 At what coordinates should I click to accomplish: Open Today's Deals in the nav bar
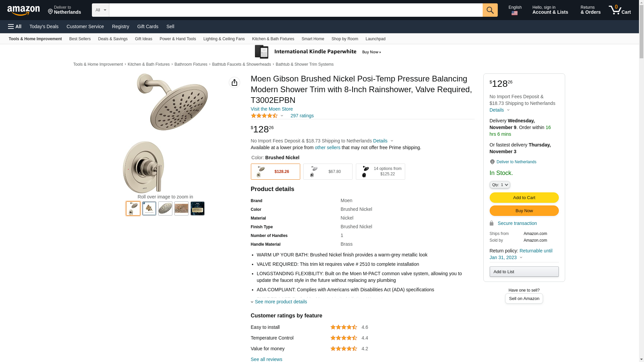coord(44,26)
